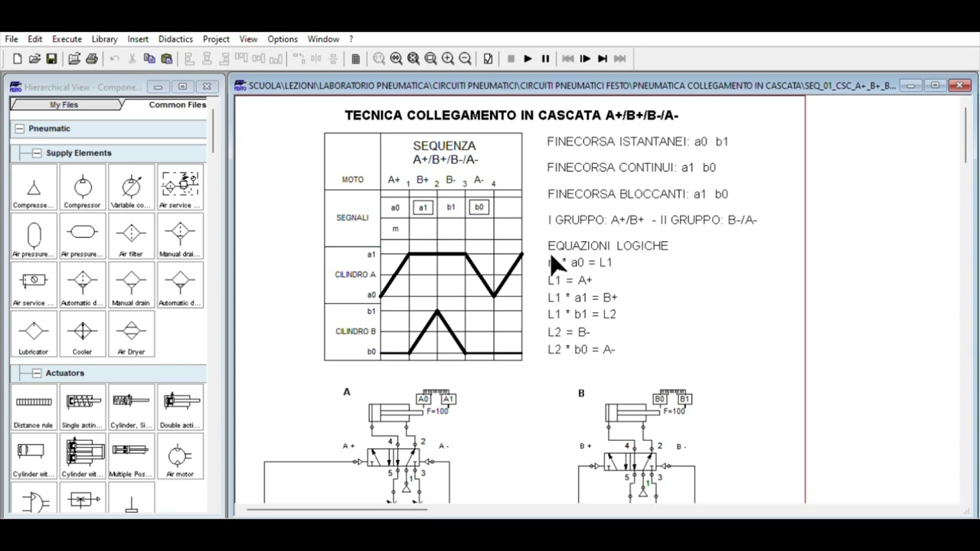This screenshot has height=551, width=980.
Task: Create a new circuit file
Action: tap(18, 59)
